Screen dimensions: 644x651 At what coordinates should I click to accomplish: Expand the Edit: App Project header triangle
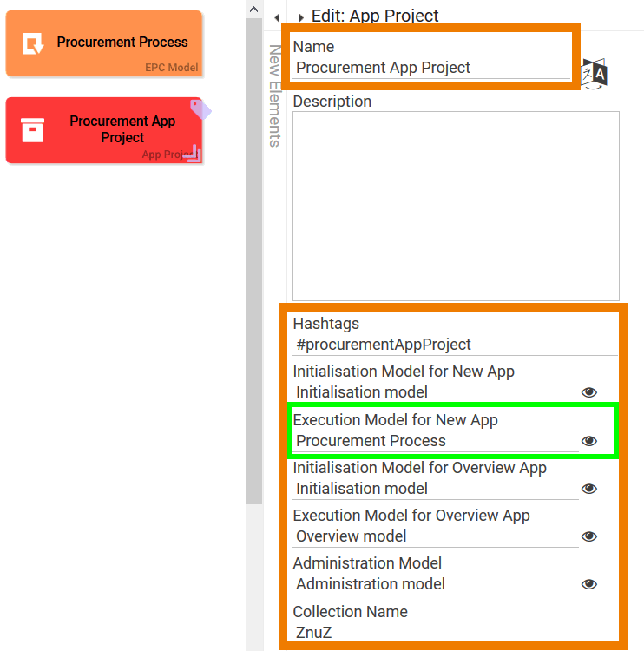[x=300, y=17]
